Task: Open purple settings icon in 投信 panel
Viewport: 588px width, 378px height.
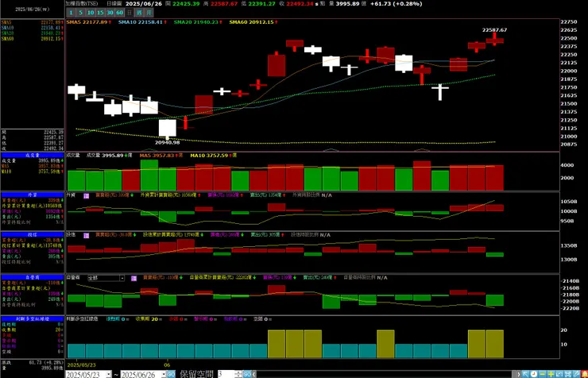Action: click(87, 235)
